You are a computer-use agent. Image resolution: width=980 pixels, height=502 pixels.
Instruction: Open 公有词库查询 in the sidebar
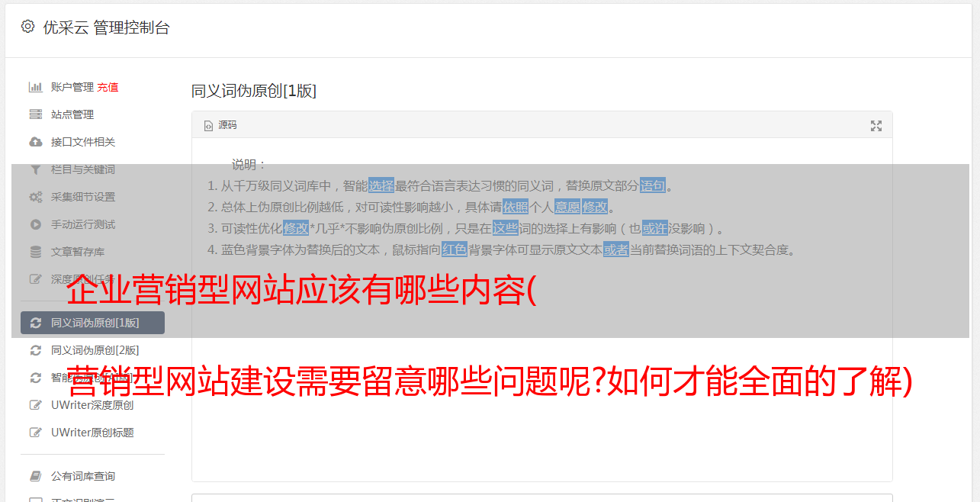pyautogui.click(x=83, y=476)
